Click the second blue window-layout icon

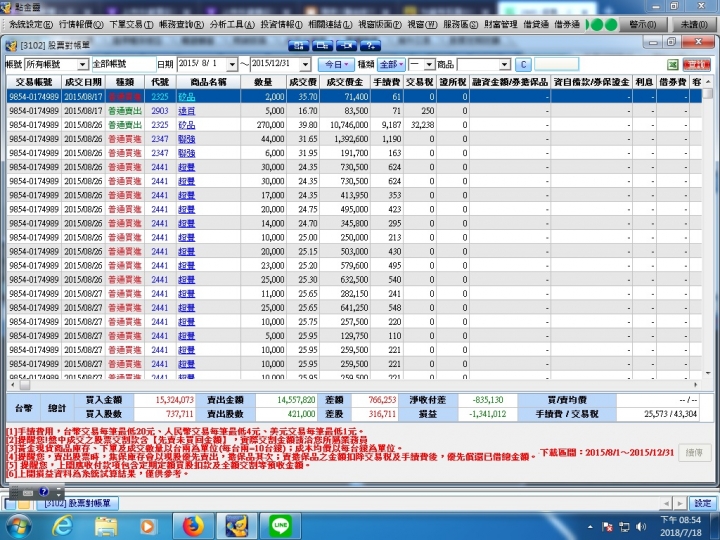pyautogui.click(x=323, y=45)
